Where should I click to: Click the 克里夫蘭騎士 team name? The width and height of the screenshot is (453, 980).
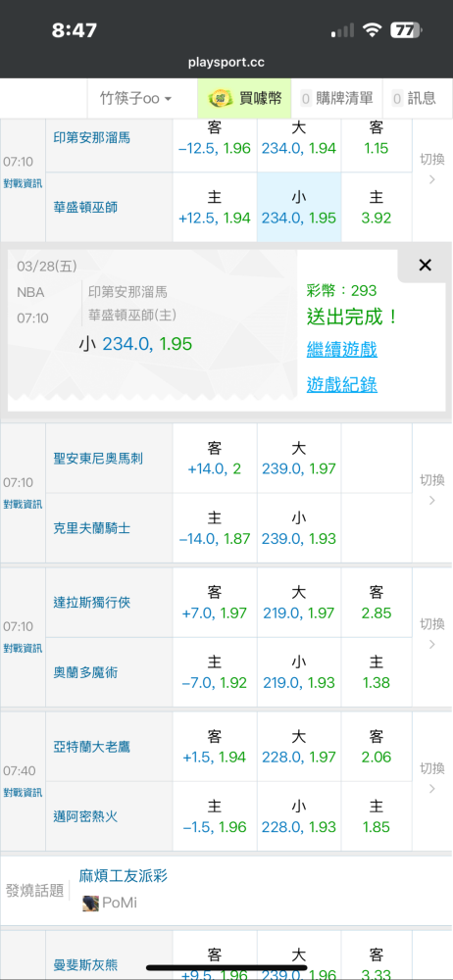coord(92,528)
